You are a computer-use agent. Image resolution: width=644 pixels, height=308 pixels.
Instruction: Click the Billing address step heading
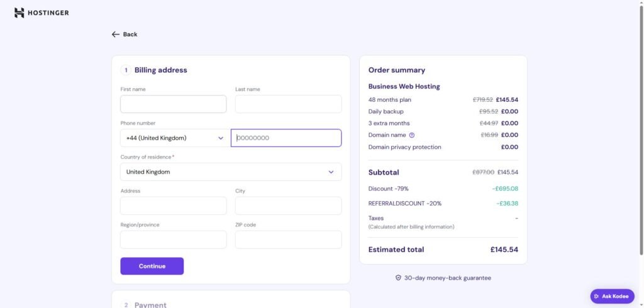(x=160, y=70)
